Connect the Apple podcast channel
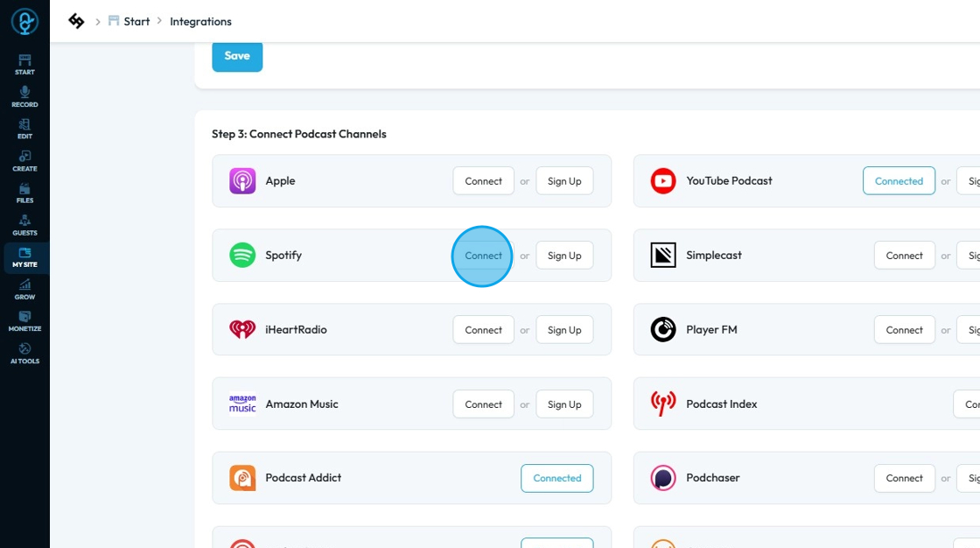Screen dimensions: 980x548 483,181
